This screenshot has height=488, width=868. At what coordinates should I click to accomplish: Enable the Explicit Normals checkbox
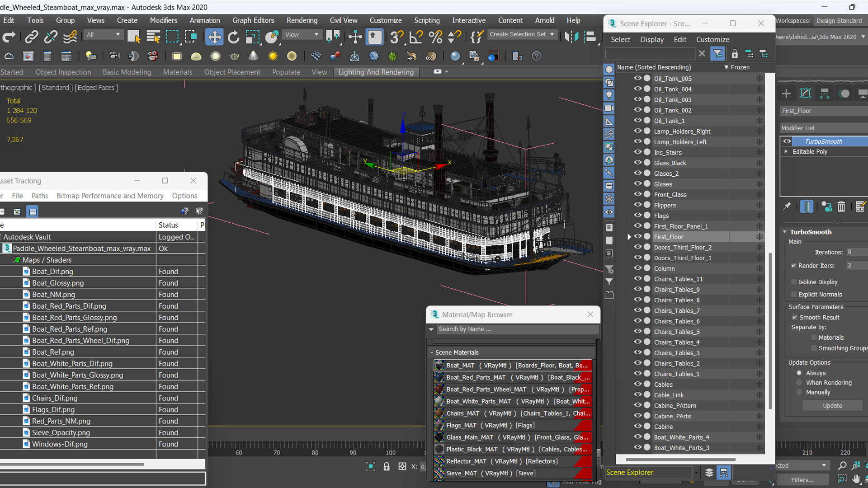pos(793,295)
